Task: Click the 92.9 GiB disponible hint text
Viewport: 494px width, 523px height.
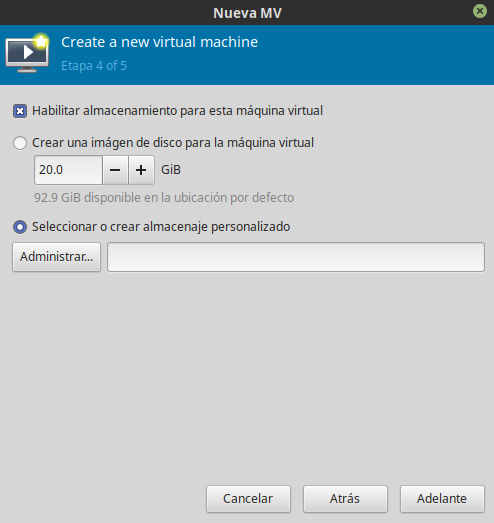Action: click(x=164, y=198)
